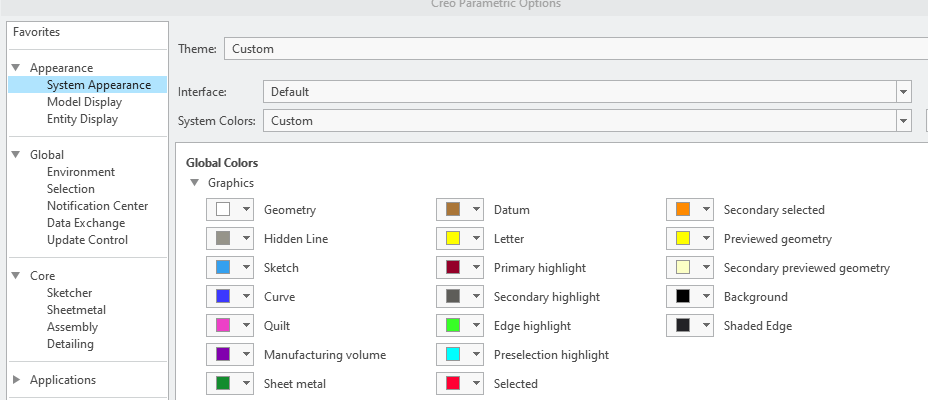This screenshot has height=400, width=928.
Task: Open the Sketcher options page
Action: click(69, 293)
